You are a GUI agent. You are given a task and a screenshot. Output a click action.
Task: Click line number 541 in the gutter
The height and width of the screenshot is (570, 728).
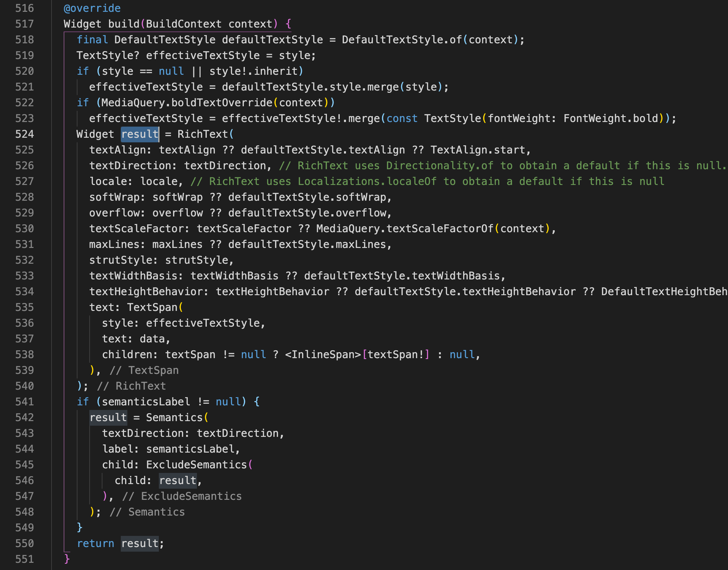(x=24, y=401)
